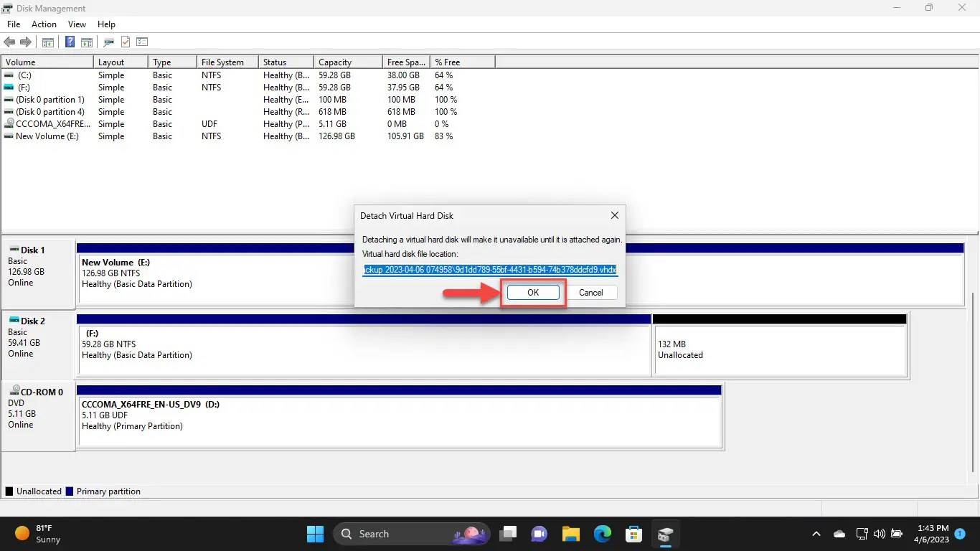The width and height of the screenshot is (980, 551).
Task: Open Microsoft Edge from the taskbar
Action: pos(602,534)
